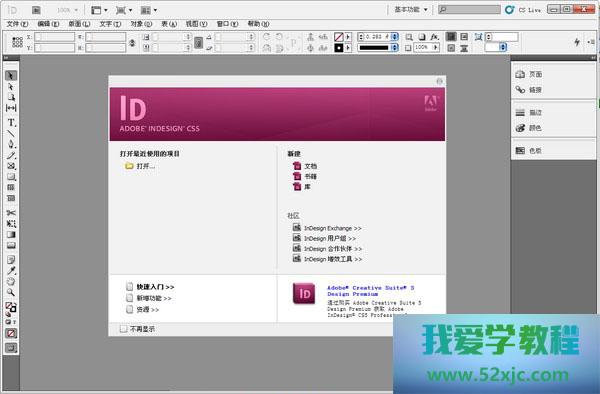The image size is (600, 394).
Task: Select the Direct Selection tool
Action: point(11,86)
